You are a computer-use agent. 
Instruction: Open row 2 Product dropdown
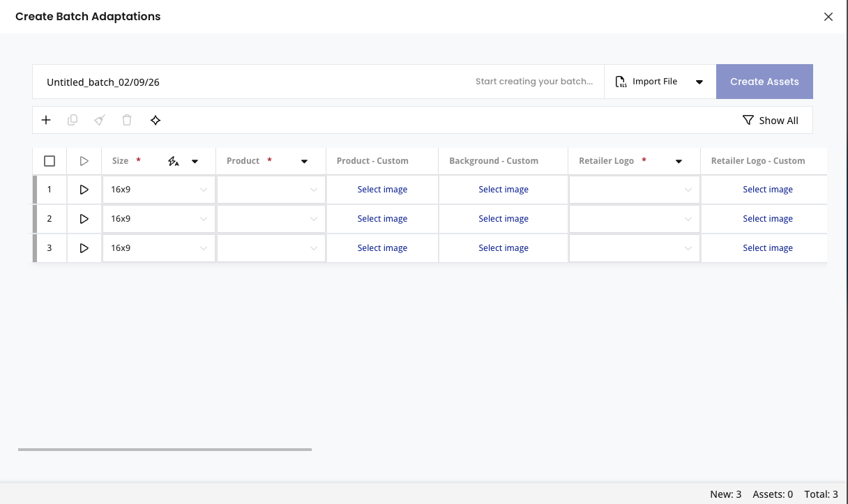coord(271,219)
